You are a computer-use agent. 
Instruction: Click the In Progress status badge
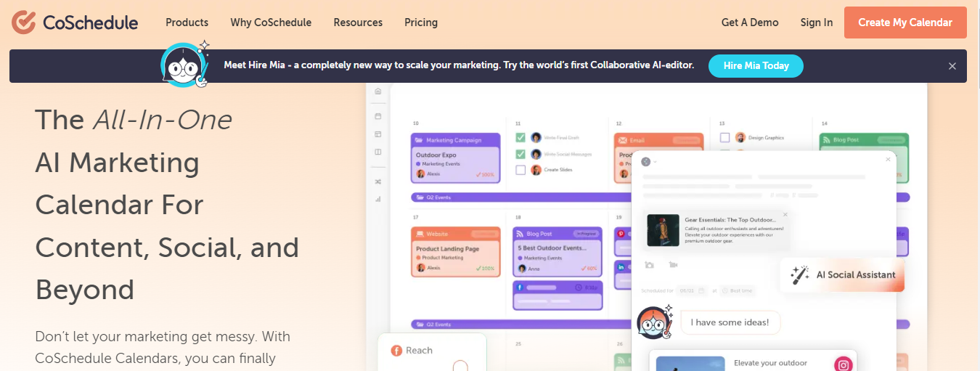click(585, 234)
